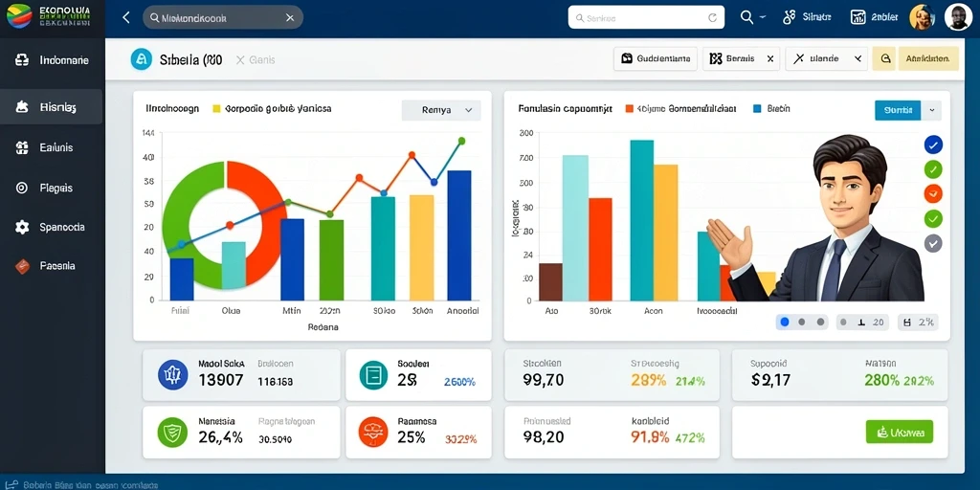Toggle the gray checkmark circle beside the chart
Screen dimensions: 980x490
coord(933,243)
